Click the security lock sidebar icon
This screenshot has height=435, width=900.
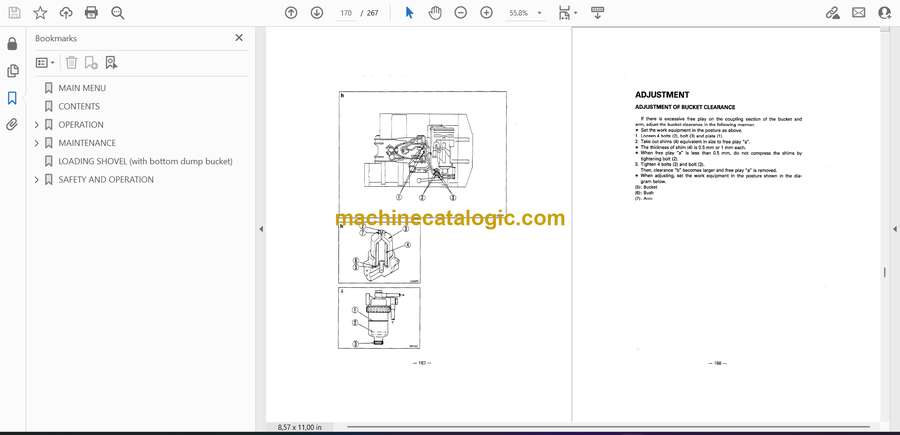click(12, 44)
